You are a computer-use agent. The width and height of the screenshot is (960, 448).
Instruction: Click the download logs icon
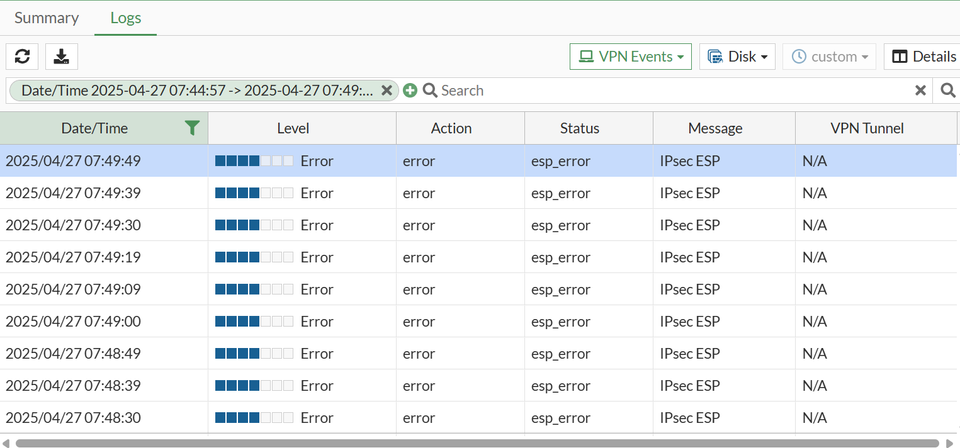(61, 57)
